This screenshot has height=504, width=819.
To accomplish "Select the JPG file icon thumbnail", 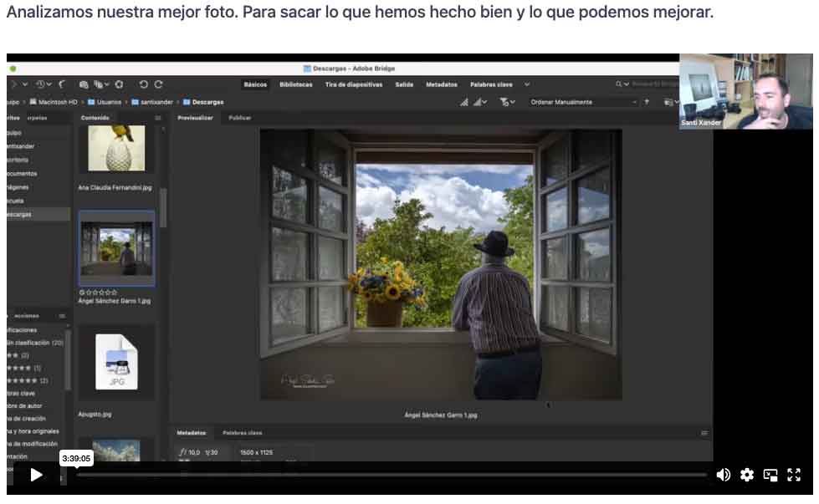I will point(116,362).
